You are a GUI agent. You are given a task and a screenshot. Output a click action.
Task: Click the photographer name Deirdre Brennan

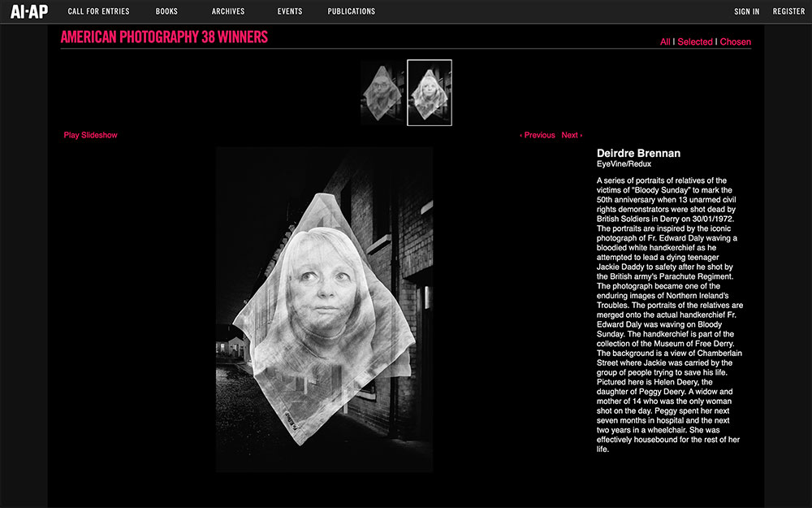[638, 154]
